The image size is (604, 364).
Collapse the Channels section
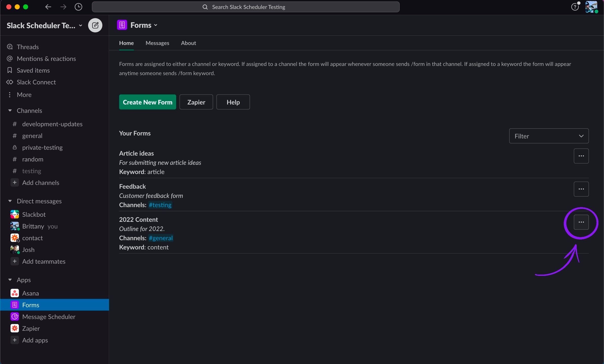pyautogui.click(x=10, y=110)
